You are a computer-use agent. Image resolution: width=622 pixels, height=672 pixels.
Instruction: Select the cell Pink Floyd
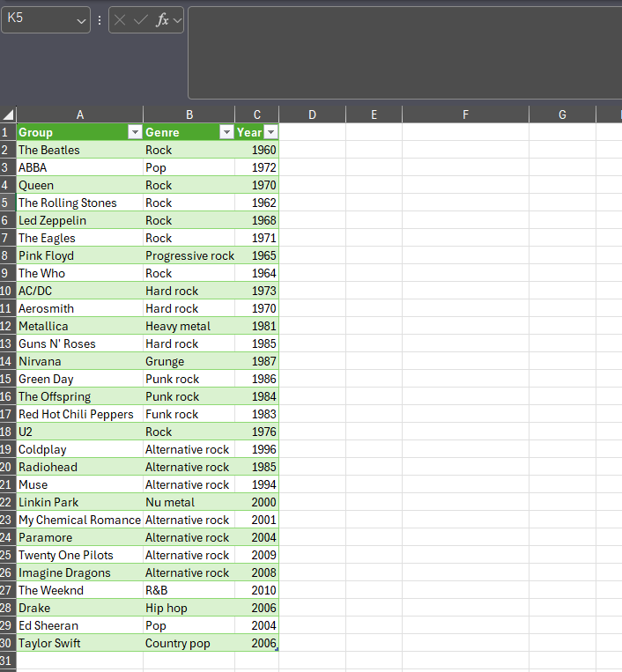tap(80, 256)
